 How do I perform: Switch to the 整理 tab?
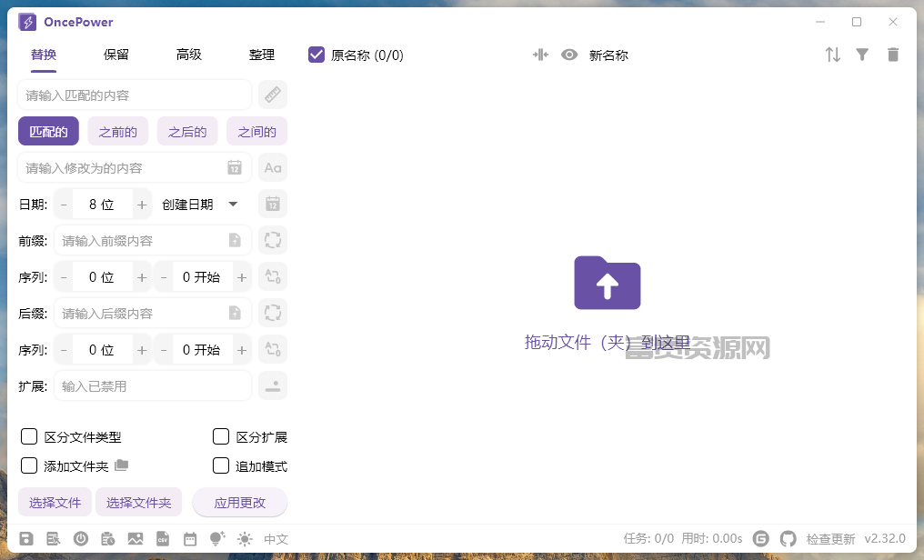tap(262, 55)
